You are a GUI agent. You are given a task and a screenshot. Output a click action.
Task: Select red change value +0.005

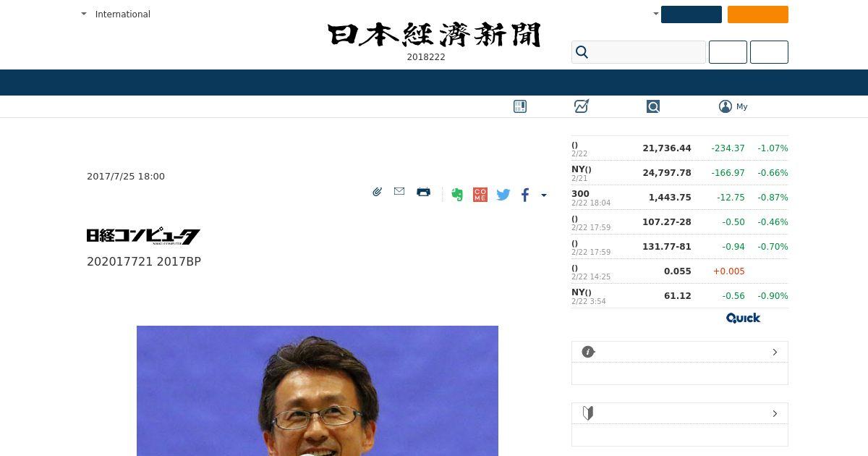coord(728,271)
